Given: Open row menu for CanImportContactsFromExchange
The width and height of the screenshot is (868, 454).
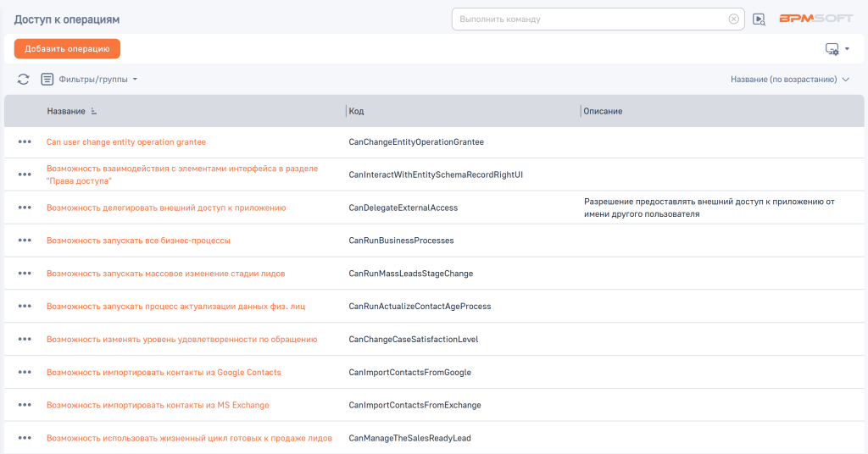Looking at the screenshot, I should point(25,405).
